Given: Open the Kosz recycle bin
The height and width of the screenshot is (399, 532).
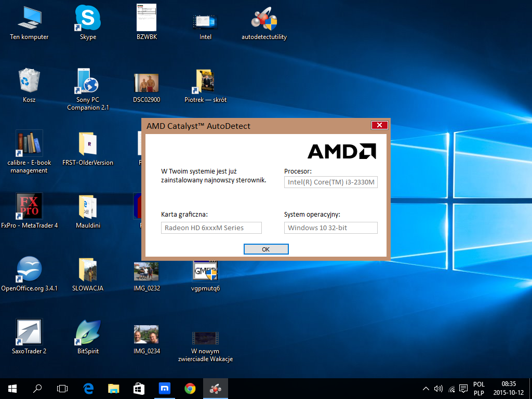Looking at the screenshot, I should pos(29,86).
